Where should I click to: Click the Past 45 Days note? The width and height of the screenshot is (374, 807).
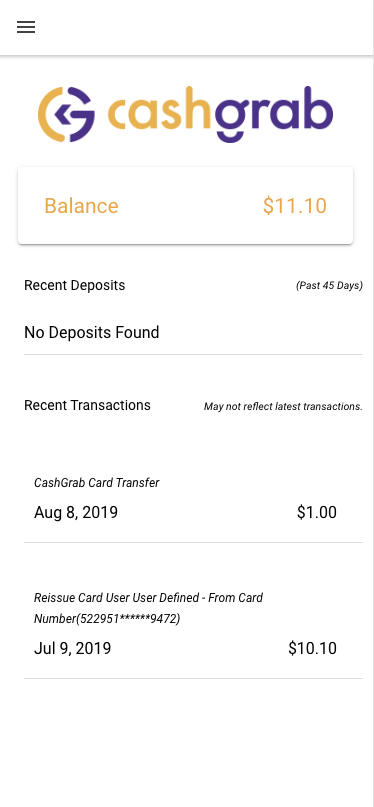329,285
